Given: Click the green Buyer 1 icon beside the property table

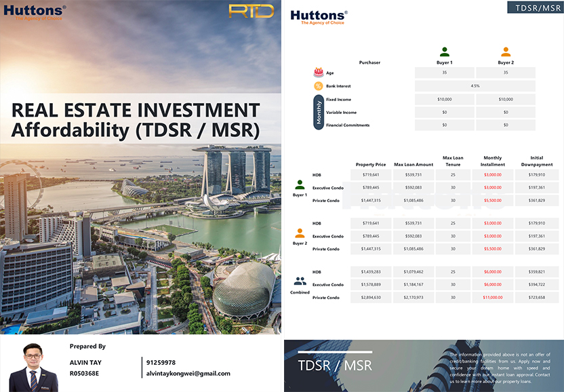Looking at the screenshot, I should (300, 184).
